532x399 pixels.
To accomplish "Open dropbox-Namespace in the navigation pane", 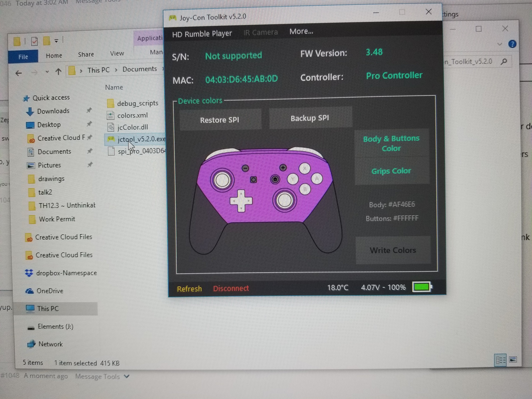I will pos(61,273).
